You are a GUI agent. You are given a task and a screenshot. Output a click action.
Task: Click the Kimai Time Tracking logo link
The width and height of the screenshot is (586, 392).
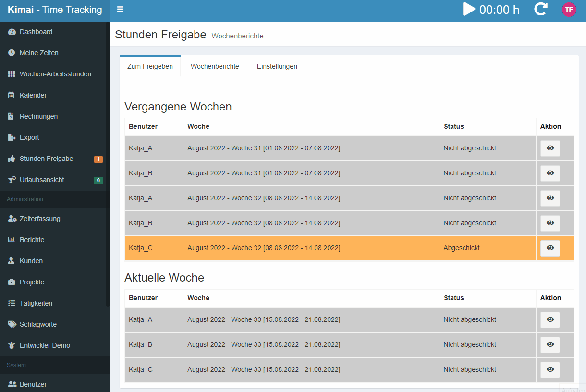55,10
